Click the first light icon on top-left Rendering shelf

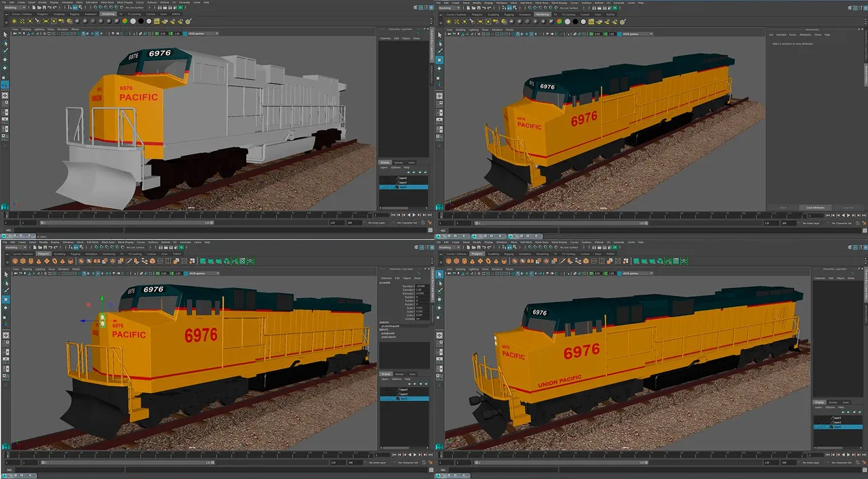(x=14, y=21)
